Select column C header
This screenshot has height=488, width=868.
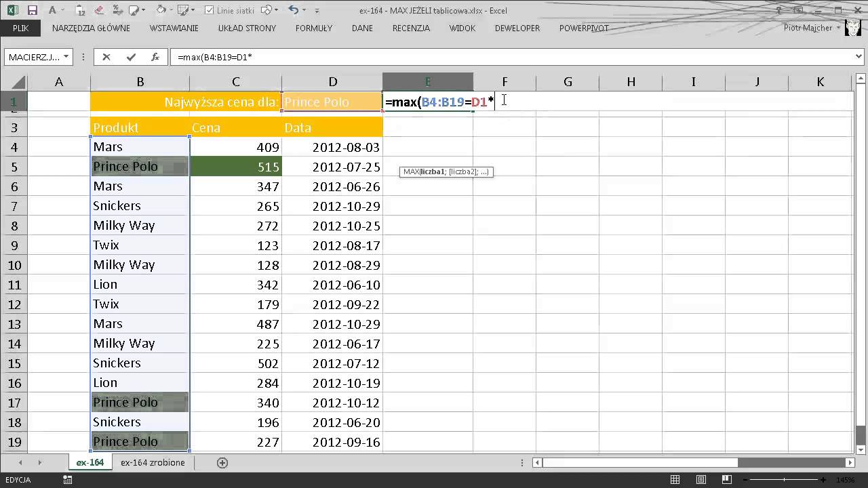tap(235, 82)
